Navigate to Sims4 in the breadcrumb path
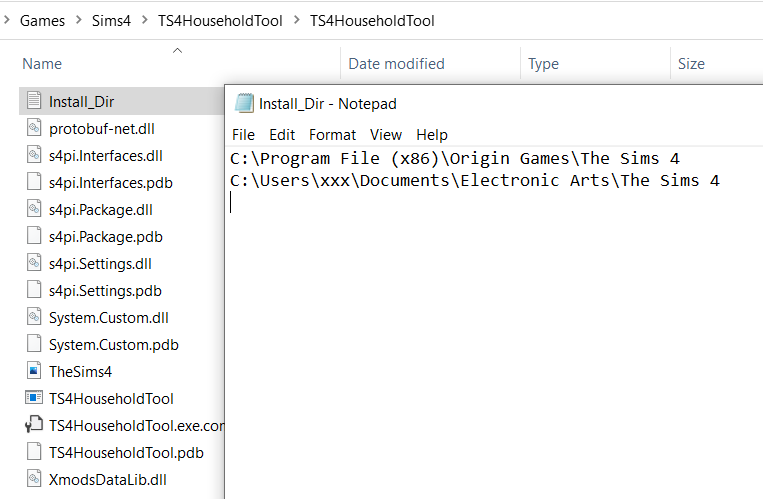 (x=111, y=21)
